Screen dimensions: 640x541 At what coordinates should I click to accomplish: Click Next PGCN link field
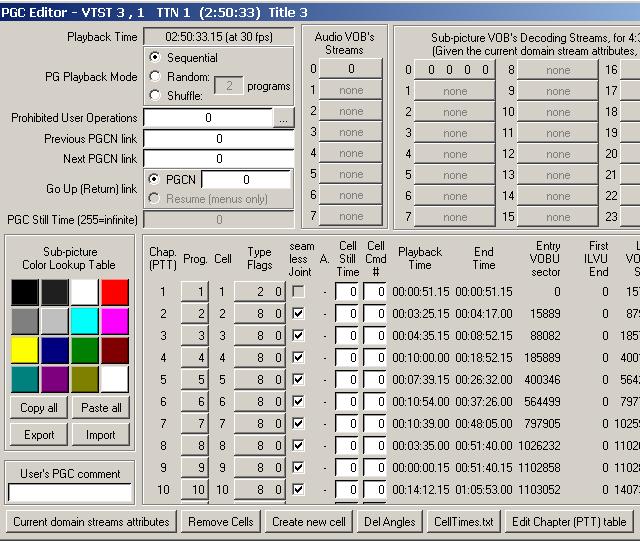click(219, 158)
